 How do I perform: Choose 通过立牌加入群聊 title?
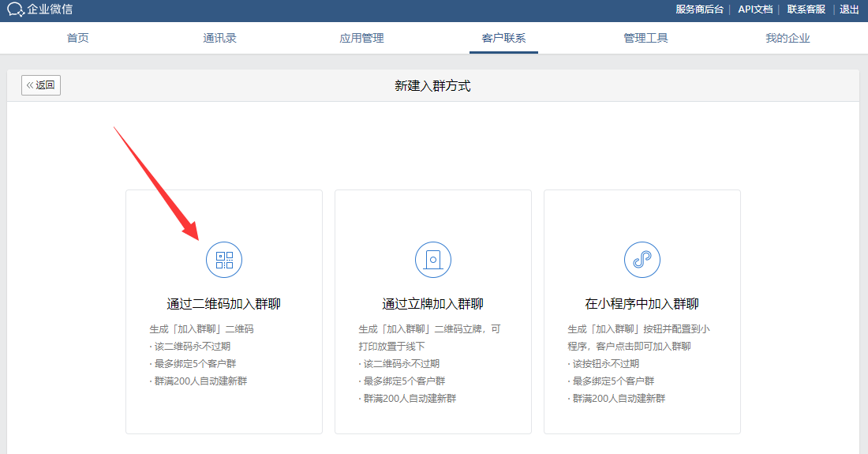[x=433, y=304]
